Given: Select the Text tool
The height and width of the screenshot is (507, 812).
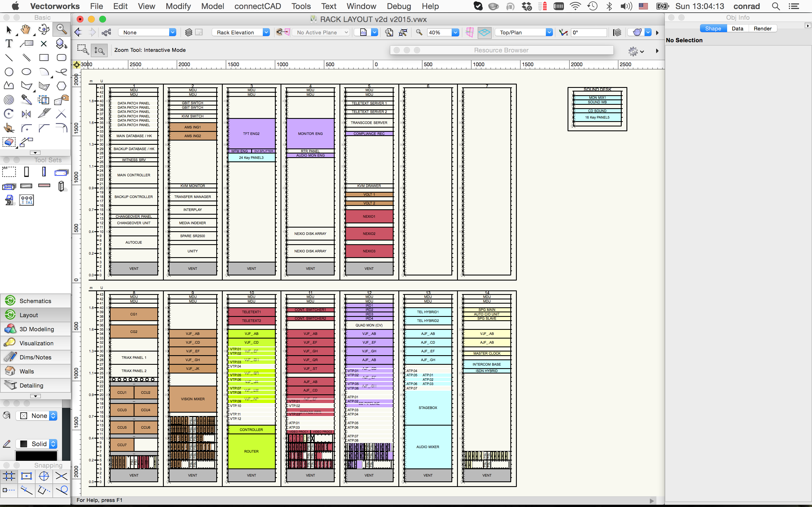Looking at the screenshot, I should [9, 44].
